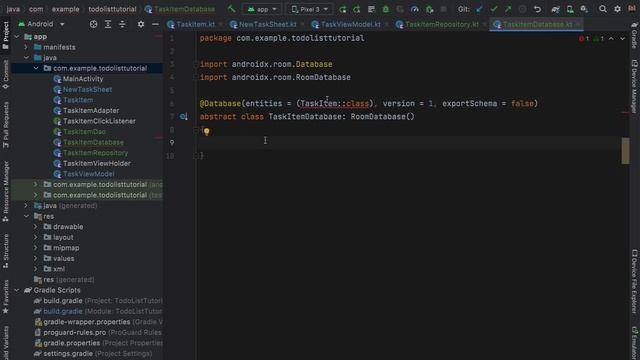Click the red error count indicator
This screenshot has height=360, width=640.
point(584,39)
